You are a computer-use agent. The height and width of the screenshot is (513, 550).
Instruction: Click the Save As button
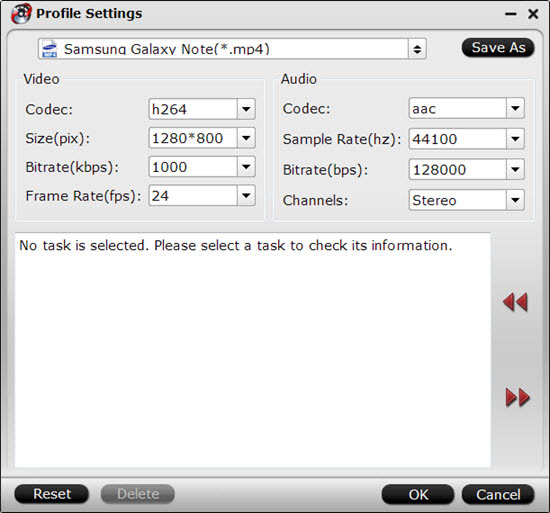(498, 48)
